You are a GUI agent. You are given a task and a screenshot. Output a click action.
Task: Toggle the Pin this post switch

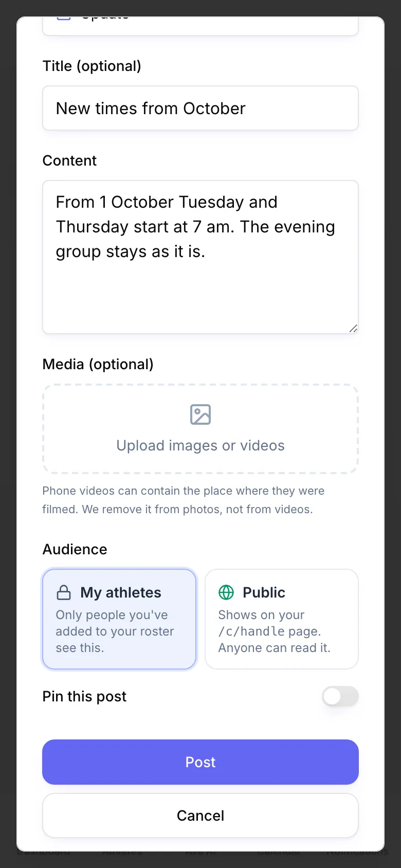click(340, 696)
